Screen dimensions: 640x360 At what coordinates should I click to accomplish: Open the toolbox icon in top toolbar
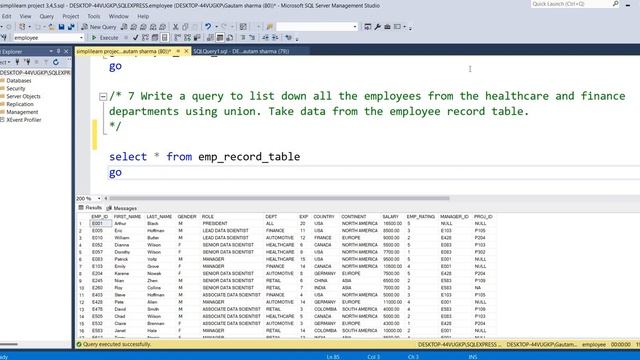pyautogui.click(x=387, y=27)
